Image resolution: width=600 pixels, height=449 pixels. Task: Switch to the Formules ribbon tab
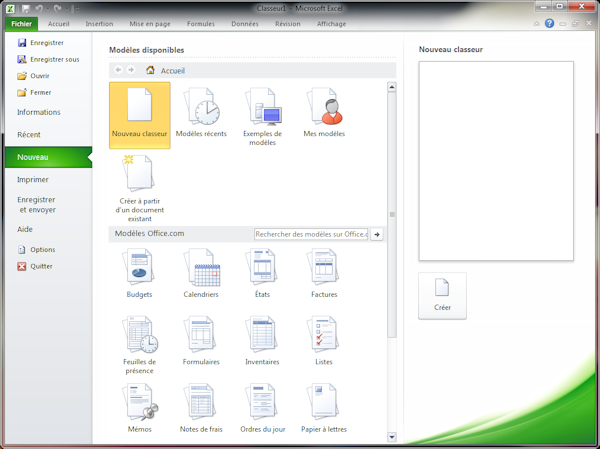[201, 23]
